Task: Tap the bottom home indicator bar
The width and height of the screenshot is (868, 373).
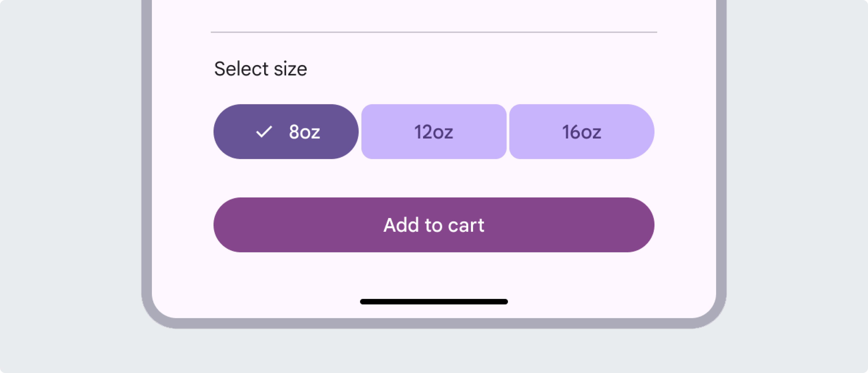Action: [434, 301]
